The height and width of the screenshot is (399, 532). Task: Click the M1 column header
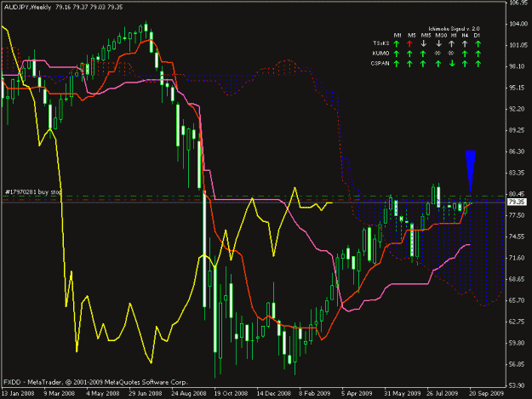coord(398,35)
